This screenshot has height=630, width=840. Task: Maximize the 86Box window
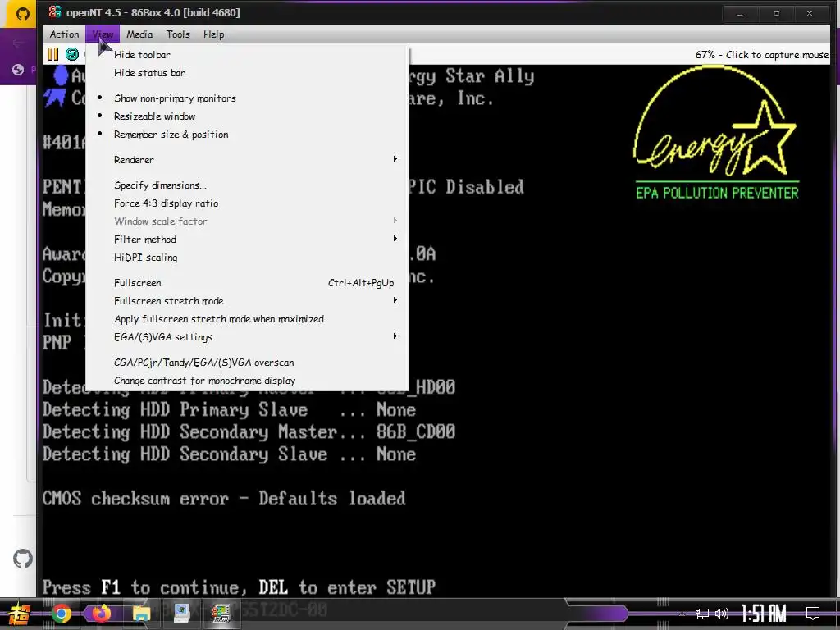pos(776,14)
